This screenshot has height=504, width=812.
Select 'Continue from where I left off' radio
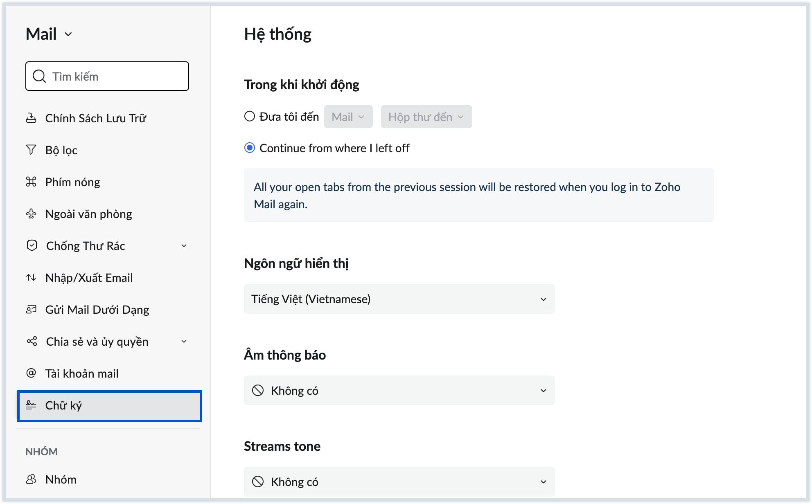tap(250, 148)
